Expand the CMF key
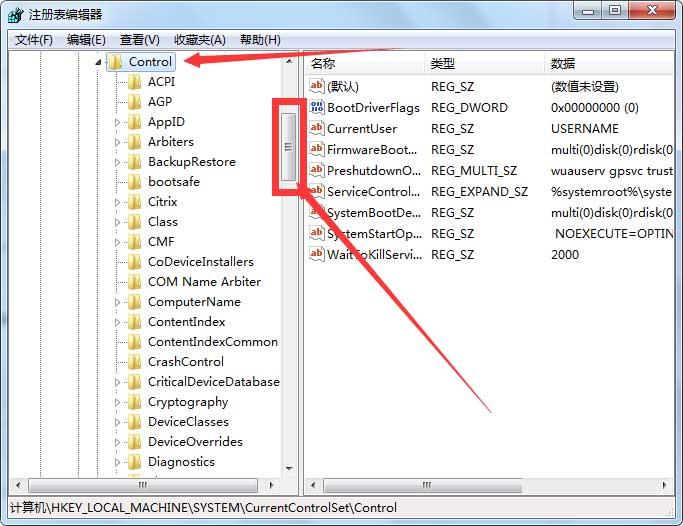This screenshot has width=683, height=526. pyautogui.click(x=117, y=242)
